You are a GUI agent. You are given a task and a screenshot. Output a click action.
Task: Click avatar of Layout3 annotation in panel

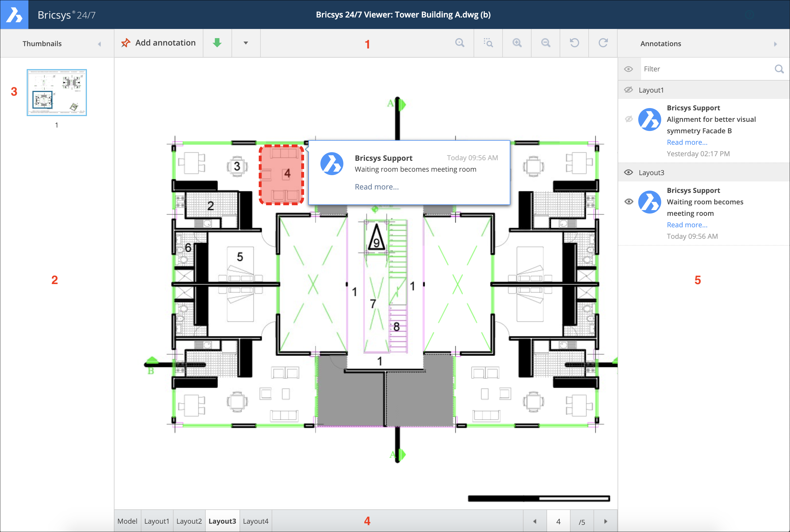pos(649,202)
